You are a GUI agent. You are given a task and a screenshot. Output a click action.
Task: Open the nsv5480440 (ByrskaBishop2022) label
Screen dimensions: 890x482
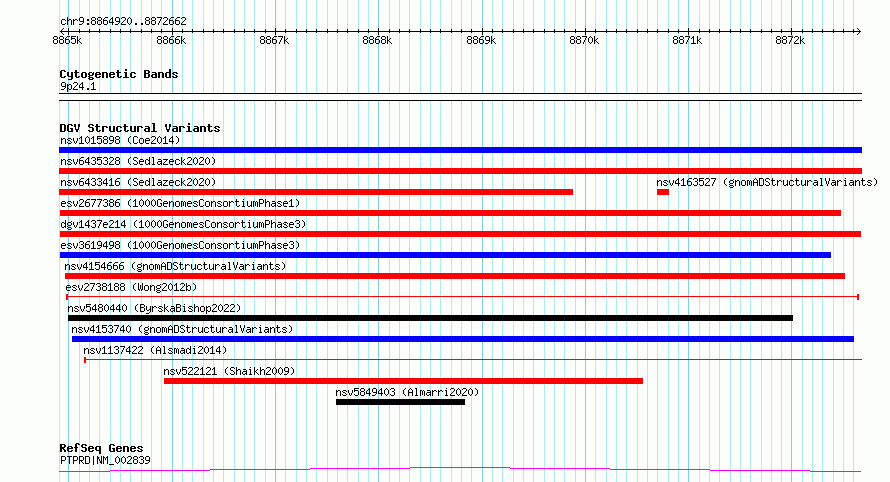154,308
